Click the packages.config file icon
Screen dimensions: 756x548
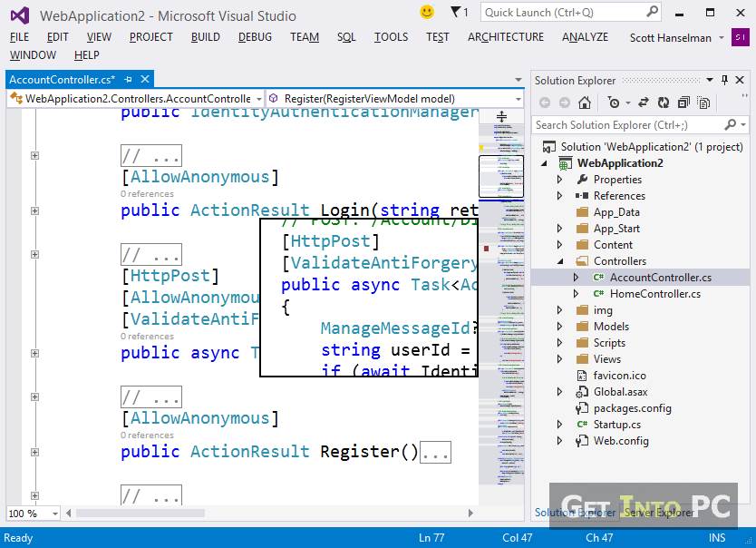(x=582, y=408)
